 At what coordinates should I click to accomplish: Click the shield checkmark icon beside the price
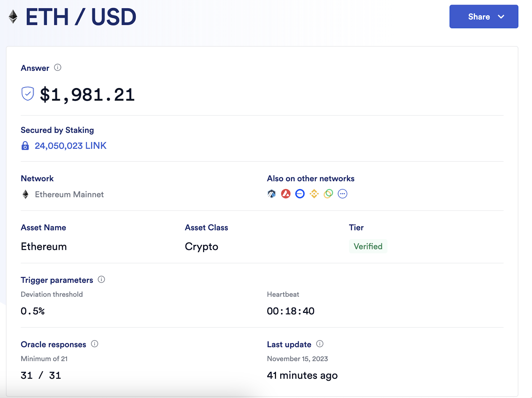click(28, 94)
